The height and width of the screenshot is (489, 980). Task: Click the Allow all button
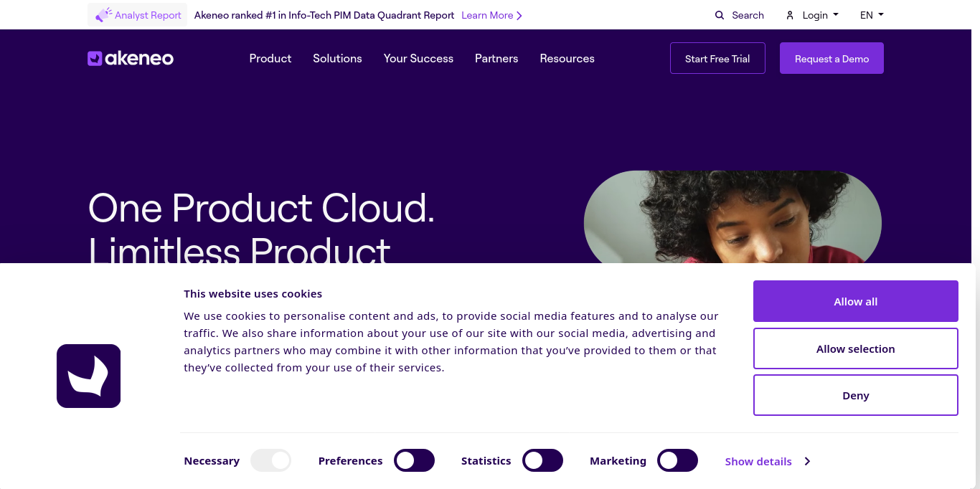(x=855, y=301)
